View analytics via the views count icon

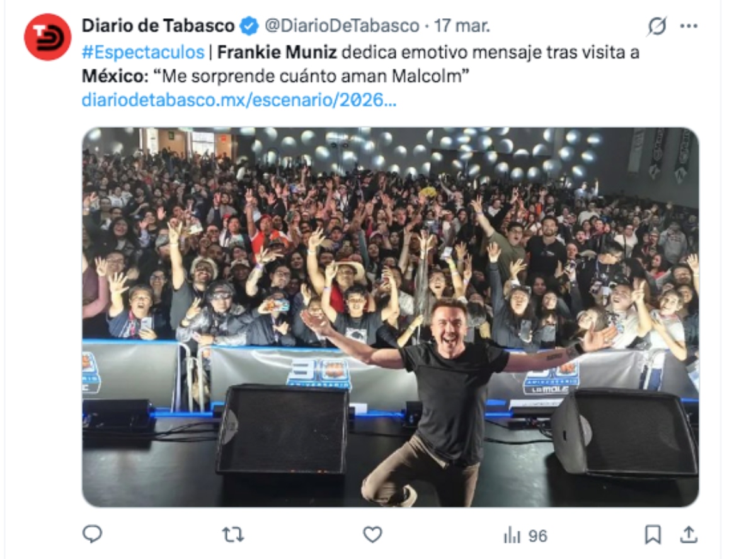pyautogui.click(x=512, y=534)
